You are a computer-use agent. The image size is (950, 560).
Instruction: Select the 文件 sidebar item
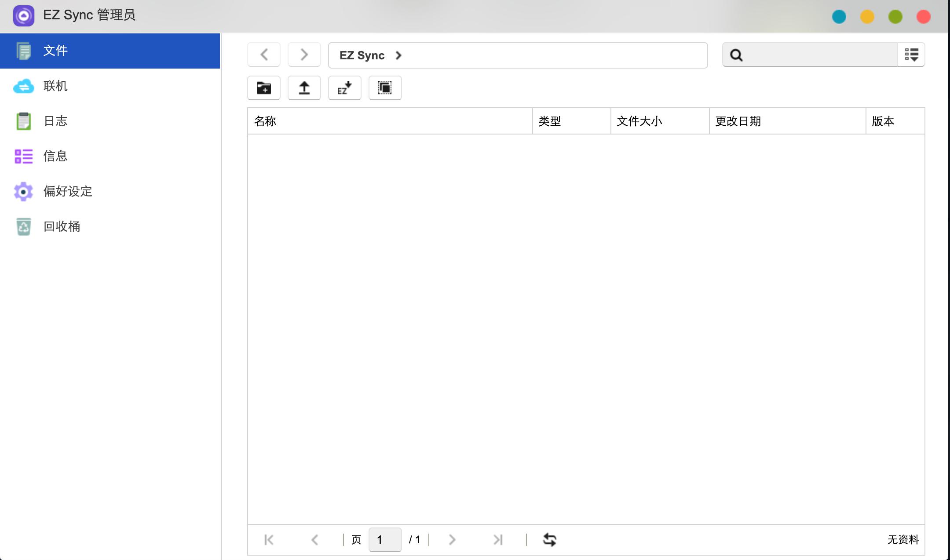tap(55, 51)
